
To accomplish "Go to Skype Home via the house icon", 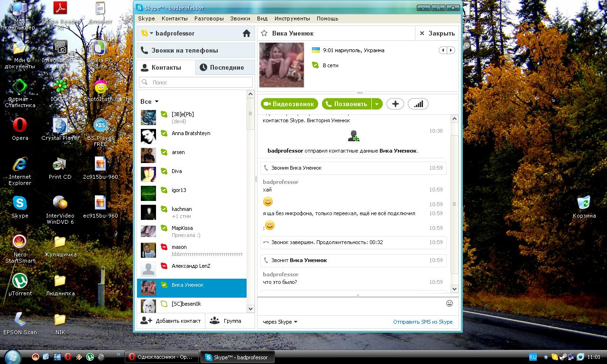I will click(x=246, y=33).
